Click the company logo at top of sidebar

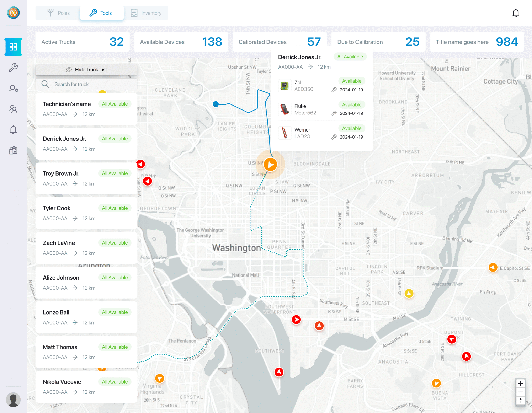[x=13, y=13]
